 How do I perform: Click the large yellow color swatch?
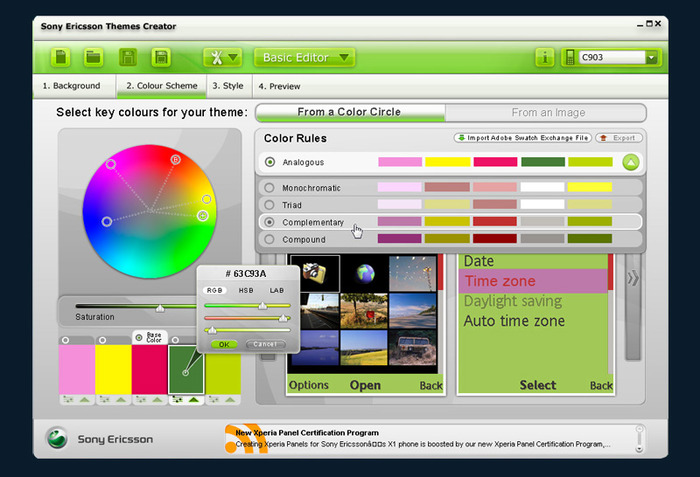point(113,370)
